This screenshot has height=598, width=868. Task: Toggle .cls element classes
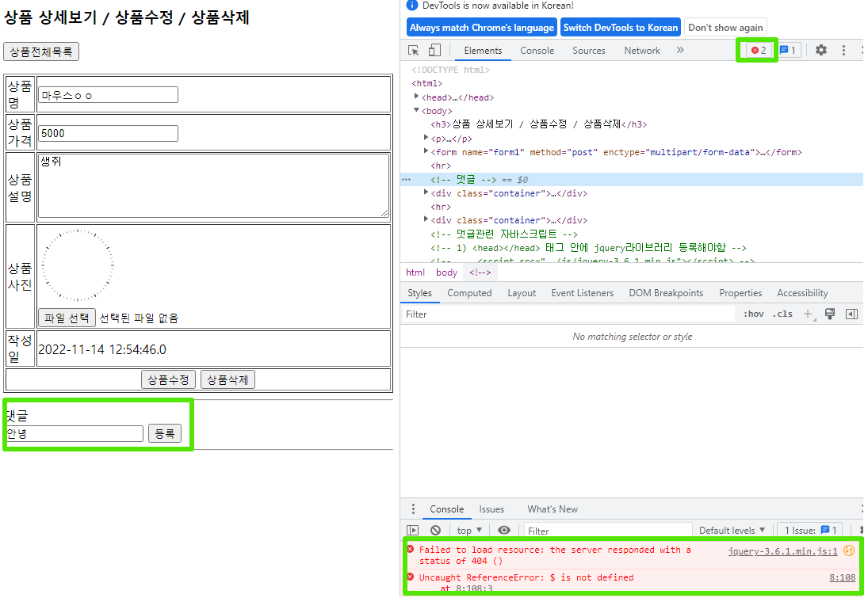click(782, 314)
